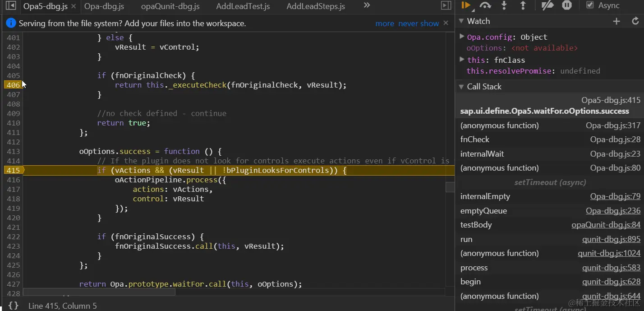
Task: Click the 'more' link in the info bar
Action: pos(385,23)
